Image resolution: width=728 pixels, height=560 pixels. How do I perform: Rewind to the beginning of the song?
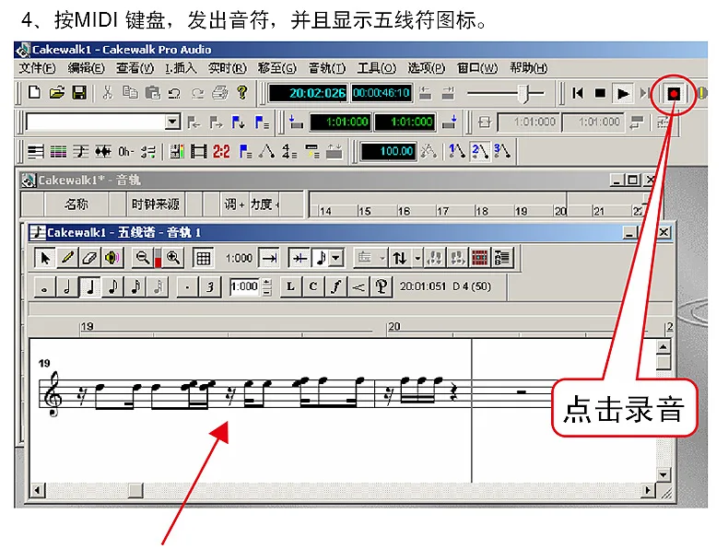[x=578, y=93]
